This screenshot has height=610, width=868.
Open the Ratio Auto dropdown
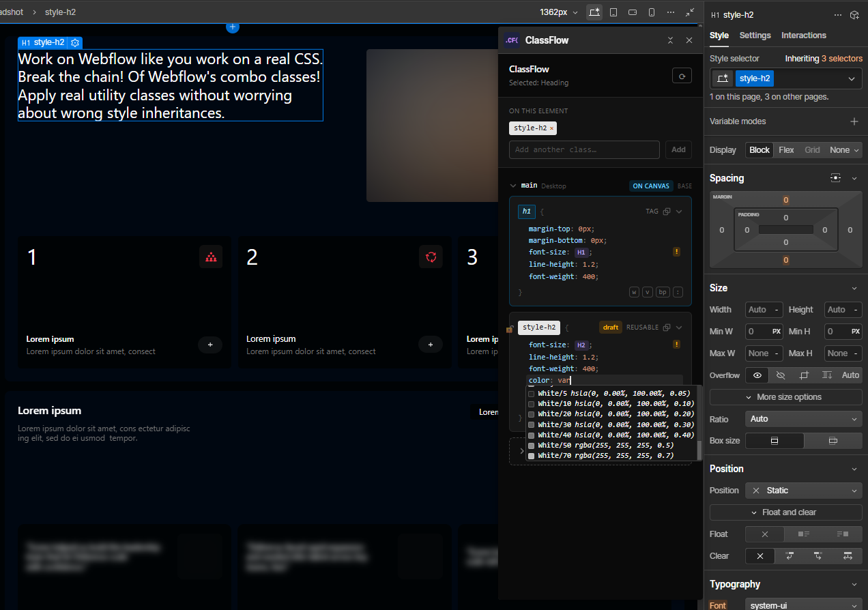point(804,419)
